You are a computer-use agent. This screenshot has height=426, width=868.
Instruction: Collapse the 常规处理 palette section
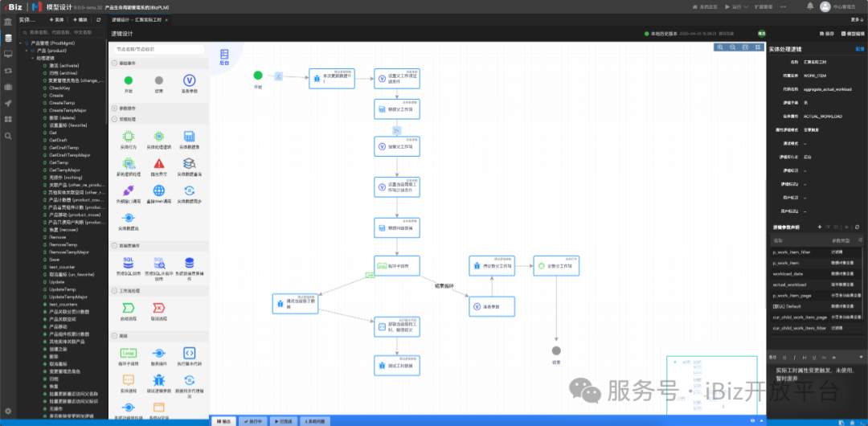(115, 119)
